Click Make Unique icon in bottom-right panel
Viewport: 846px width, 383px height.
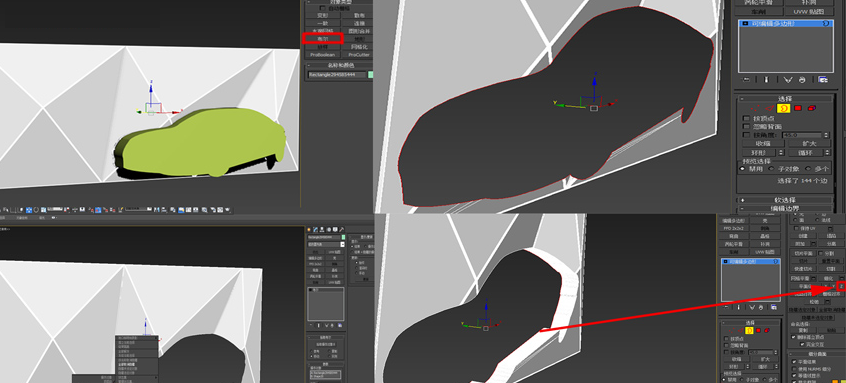point(752,307)
